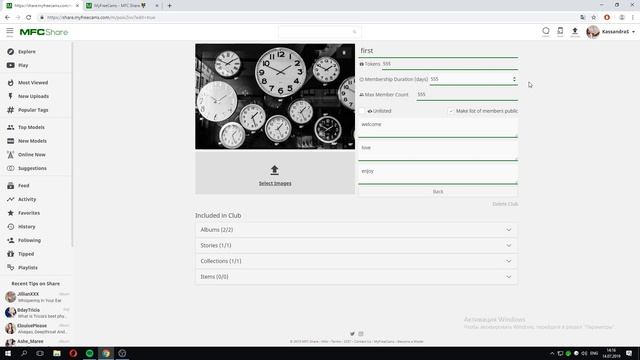Toggle Make list of members public
Screen dimensions: 640x360
[451, 111]
